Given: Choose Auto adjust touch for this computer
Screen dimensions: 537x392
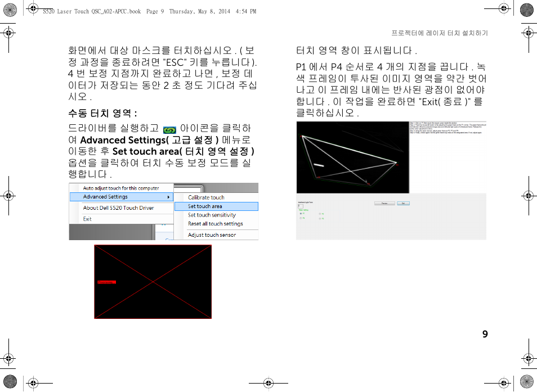Looking at the screenshot, I should point(121,188).
